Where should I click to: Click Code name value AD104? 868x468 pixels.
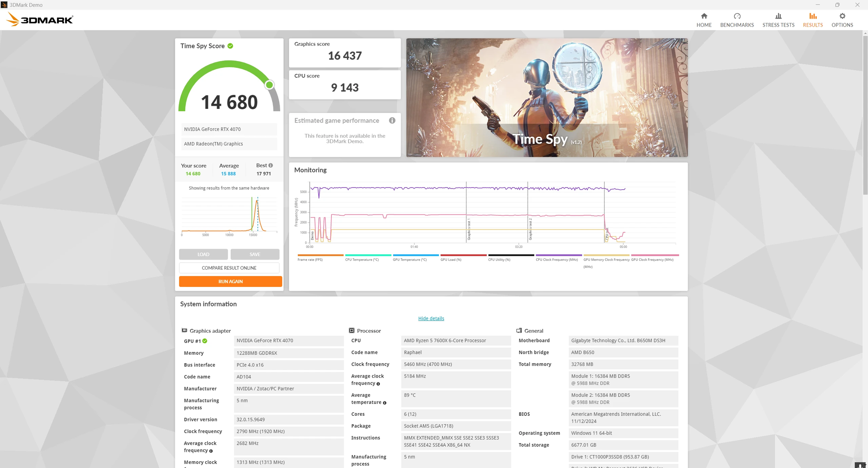coord(289,377)
